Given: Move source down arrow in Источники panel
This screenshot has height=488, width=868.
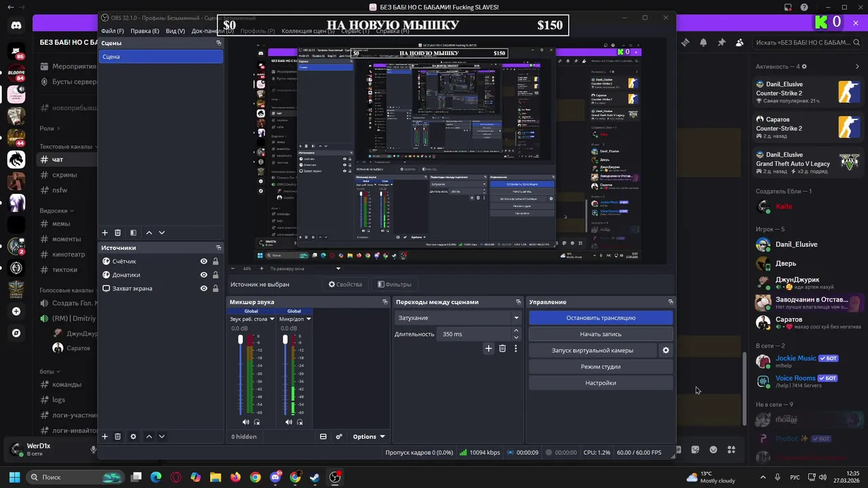Looking at the screenshot, I should tap(161, 436).
